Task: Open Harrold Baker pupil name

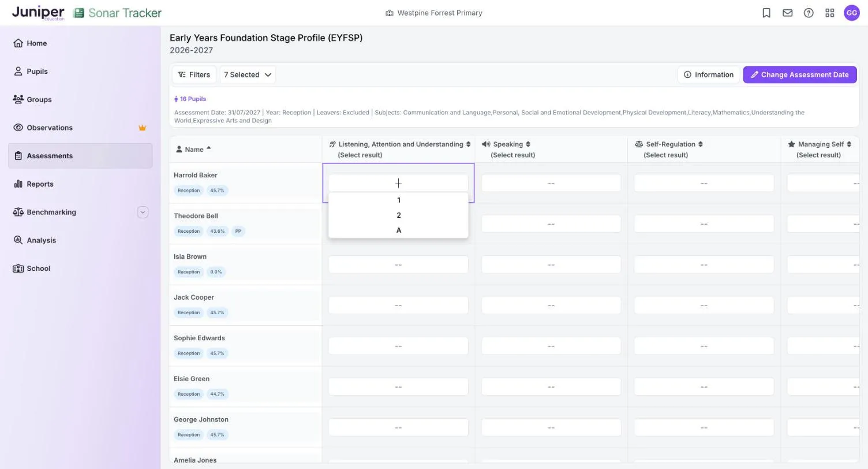Action: pyautogui.click(x=196, y=175)
